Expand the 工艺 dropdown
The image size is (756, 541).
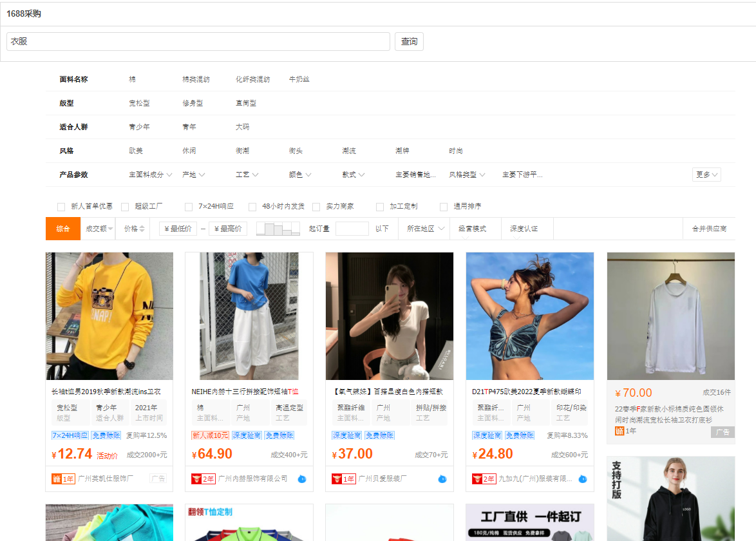pyautogui.click(x=247, y=175)
